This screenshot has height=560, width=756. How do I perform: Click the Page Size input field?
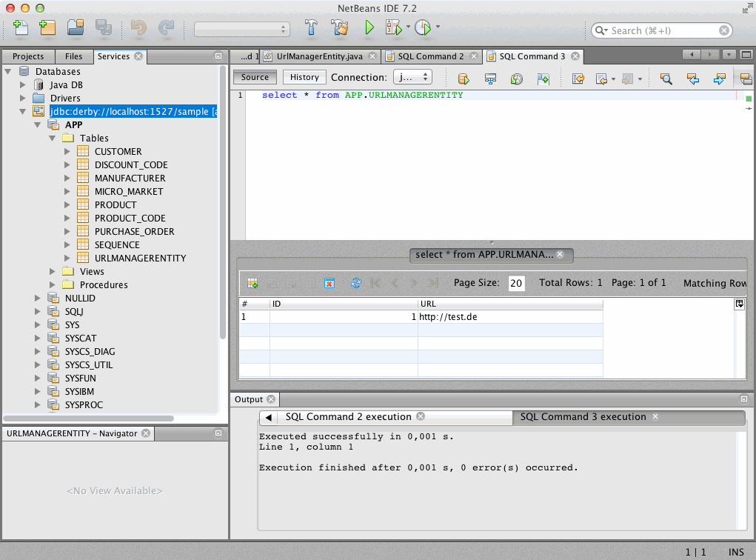coord(516,283)
